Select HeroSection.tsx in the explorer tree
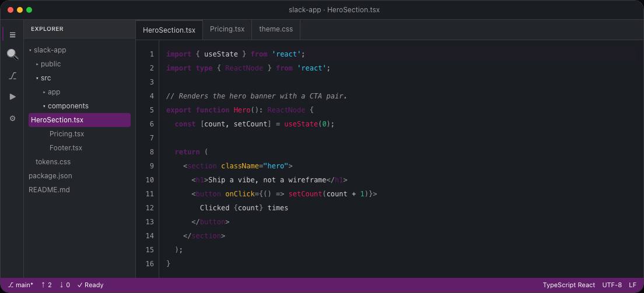The height and width of the screenshot is (293, 644). click(80, 120)
